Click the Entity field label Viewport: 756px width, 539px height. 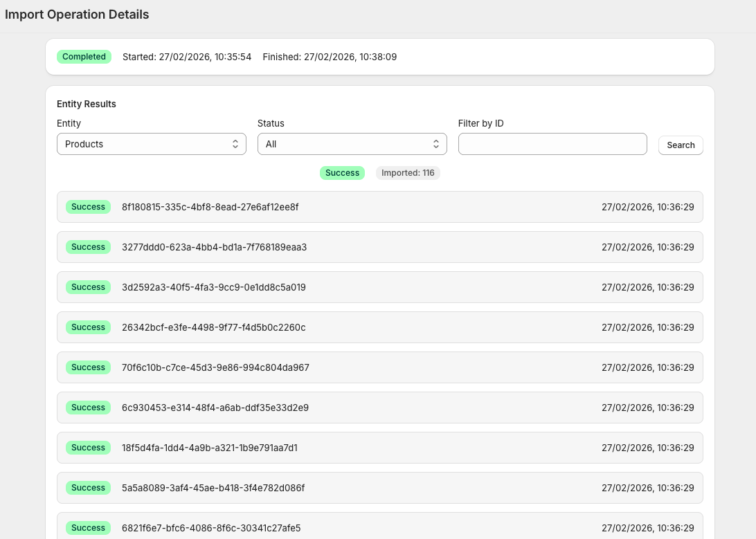tap(69, 123)
